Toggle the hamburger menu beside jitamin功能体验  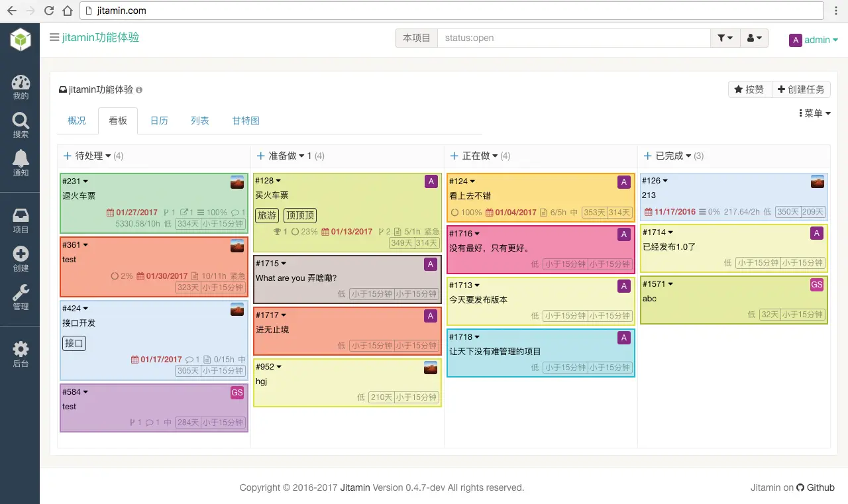(x=54, y=38)
